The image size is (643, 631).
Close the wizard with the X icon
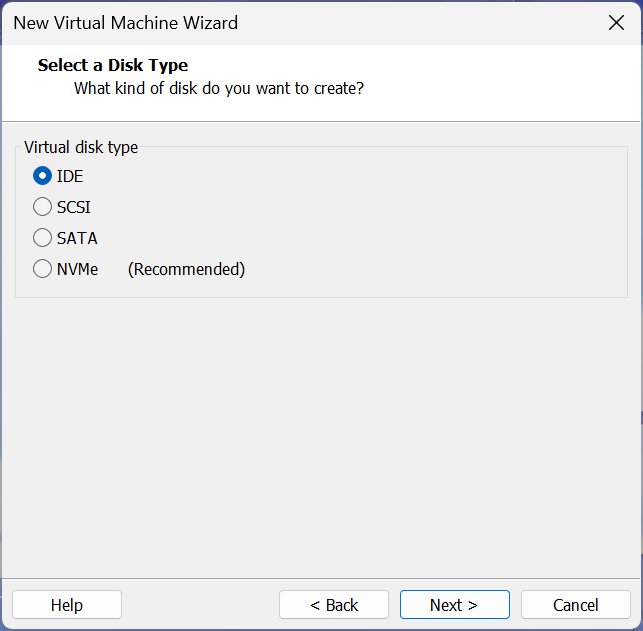click(616, 23)
